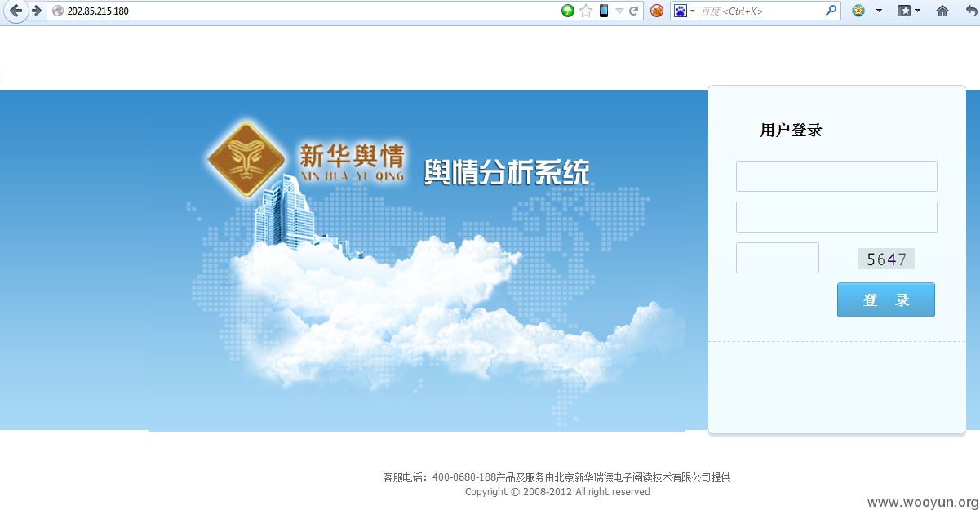This screenshot has height=510, width=980.
Task: Click the 用户登录 heading text
Action: click(x=791, y=130)
